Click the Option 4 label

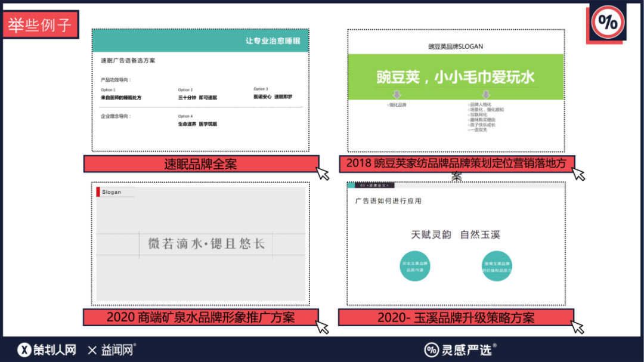click(185, 116)
